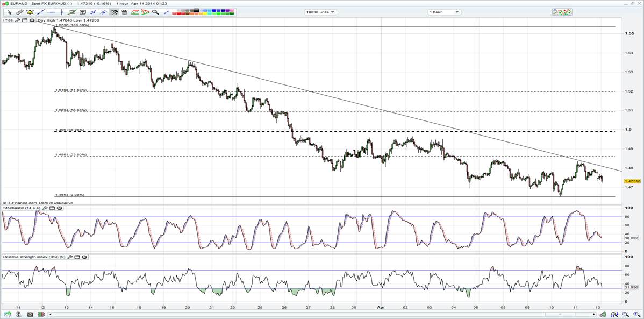
Task: Open Stochastic settings wrench
Action: (x=45, y=207)
